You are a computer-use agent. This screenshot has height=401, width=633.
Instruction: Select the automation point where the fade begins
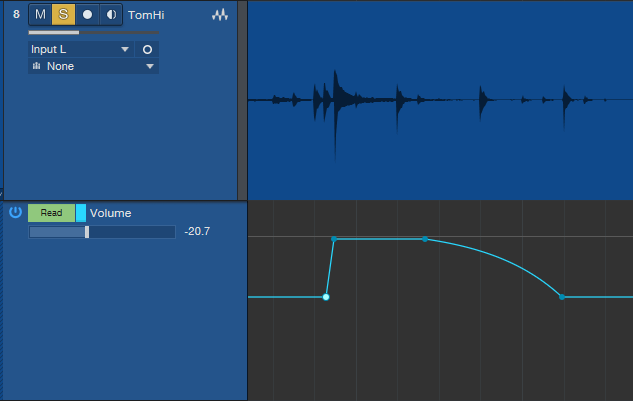click(x=425, y=239)
